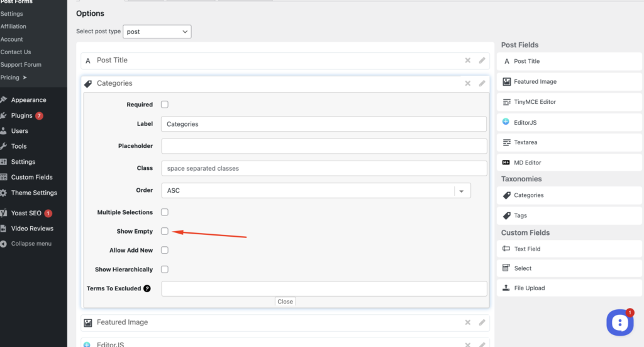Click the Close button in Categories panel
The height and width of the screenshot is (347, 644).
(285, 302)
